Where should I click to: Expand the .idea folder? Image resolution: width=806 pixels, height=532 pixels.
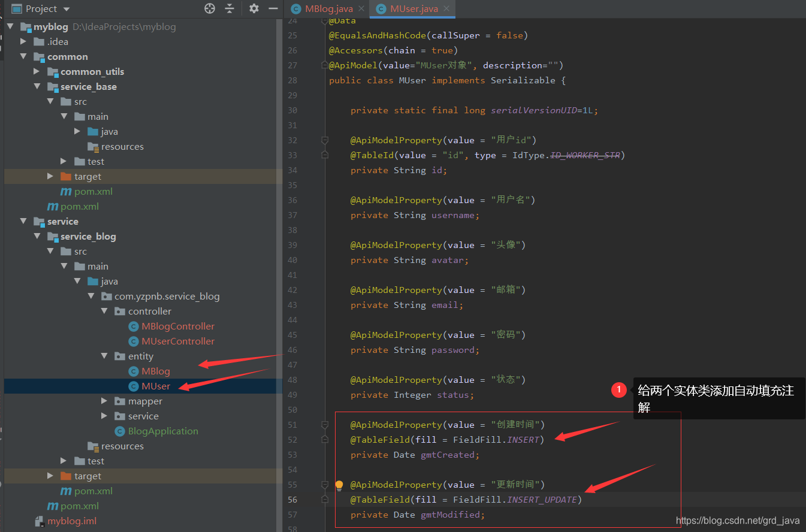[x=23, y=42]
